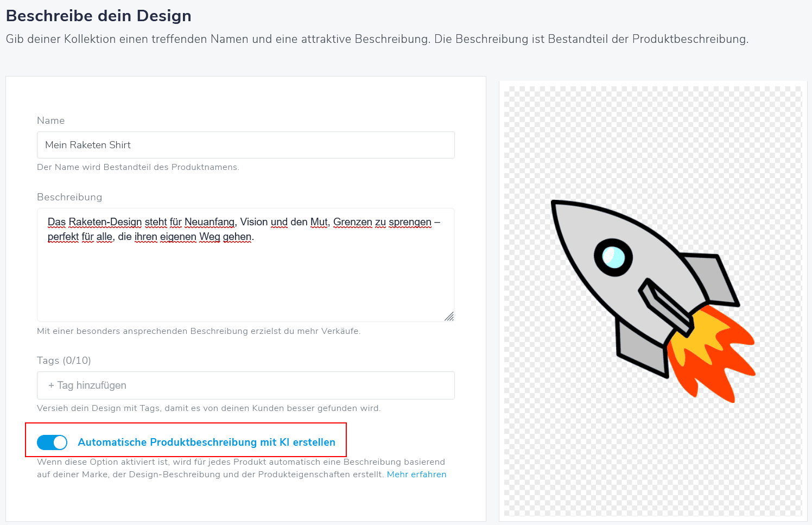Click the 'Beschreibung' field label
The height and width of the screenshot is (525, 812).
click(x=69, y=197)
